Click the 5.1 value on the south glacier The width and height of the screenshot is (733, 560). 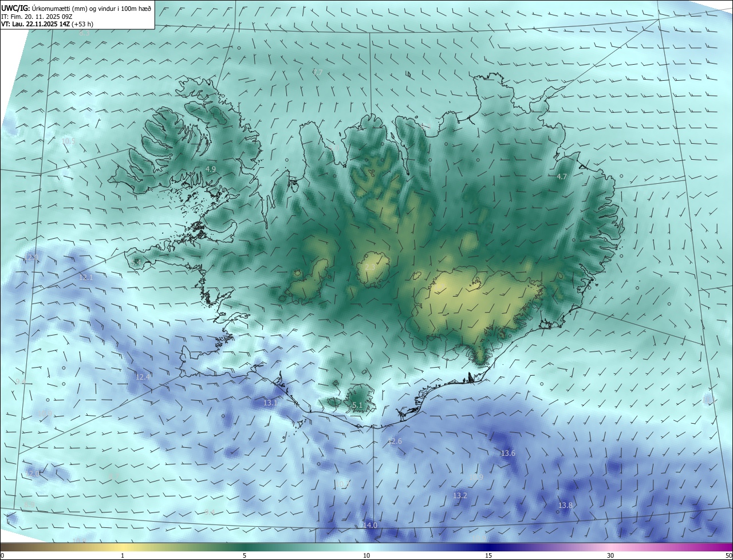[357, 405]
